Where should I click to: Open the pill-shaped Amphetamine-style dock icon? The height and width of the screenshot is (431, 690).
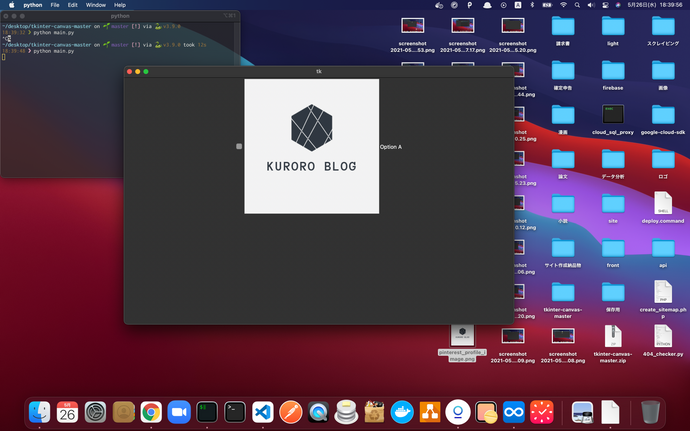486,413
